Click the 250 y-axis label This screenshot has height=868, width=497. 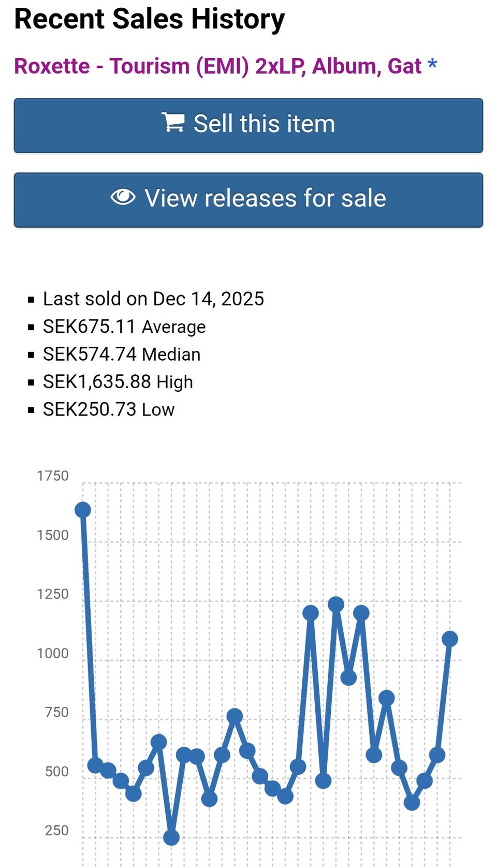56,830
